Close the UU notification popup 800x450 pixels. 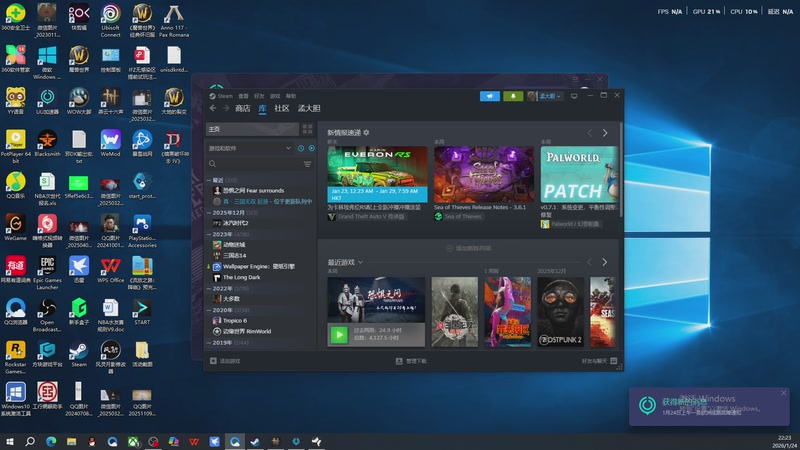(x=784, y=393)
